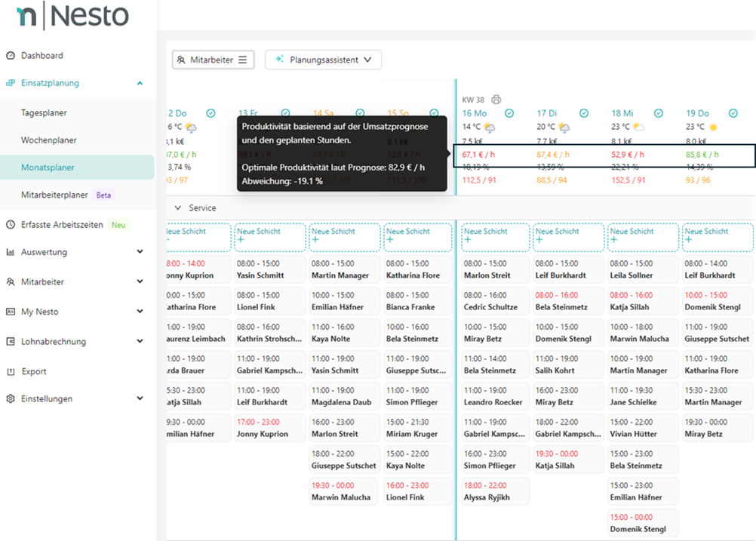Click the Mitarbeiter filter button
Image resolution: width=756 pixels, height=541 pixels.
(213, 60)
